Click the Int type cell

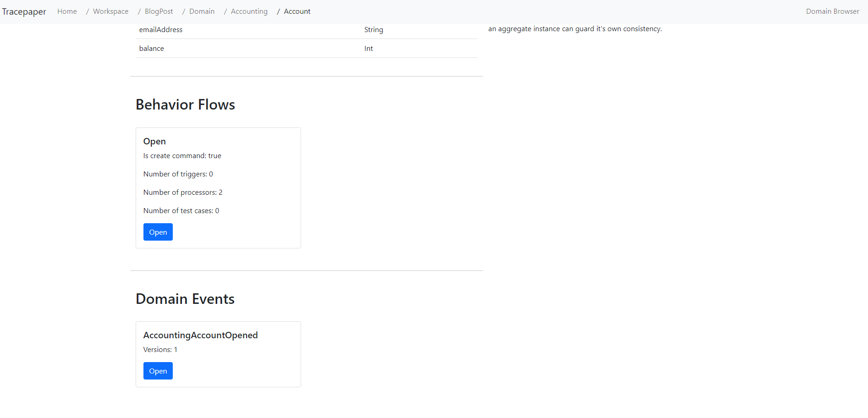pos(368,48)
